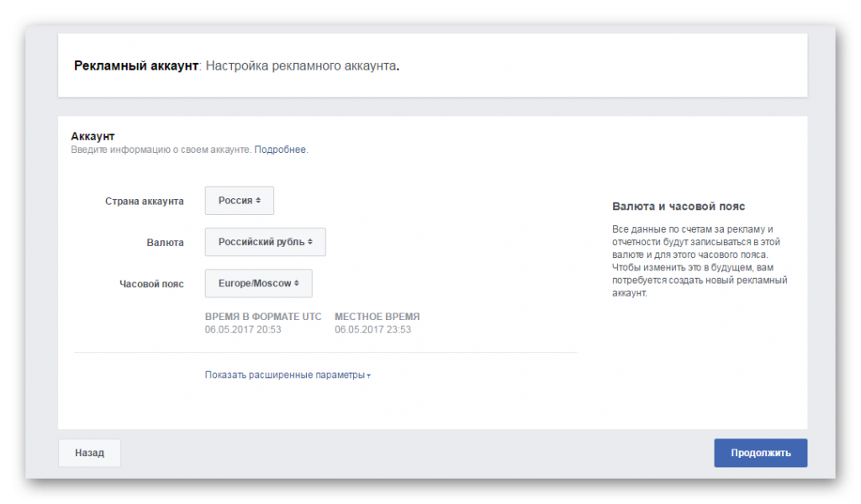
Task: Open the Europe/Moscow timezone dropdown
Action: pyautogui.click(x=258, y=284)
